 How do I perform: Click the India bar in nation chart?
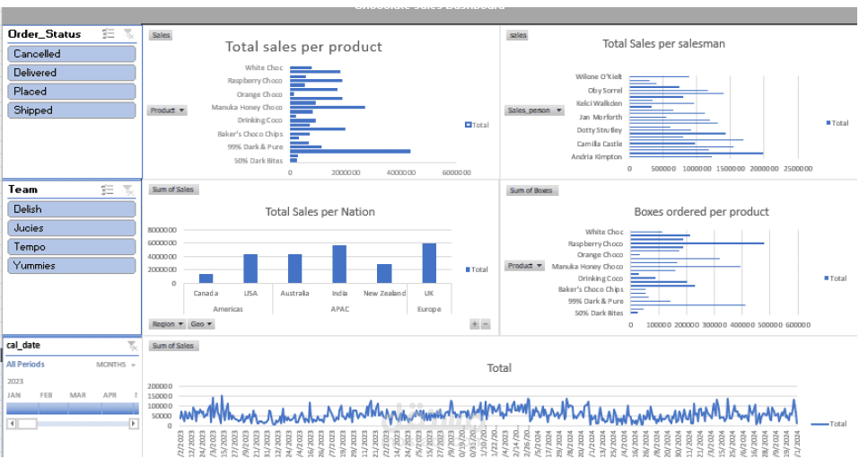[x=339, y=264]
